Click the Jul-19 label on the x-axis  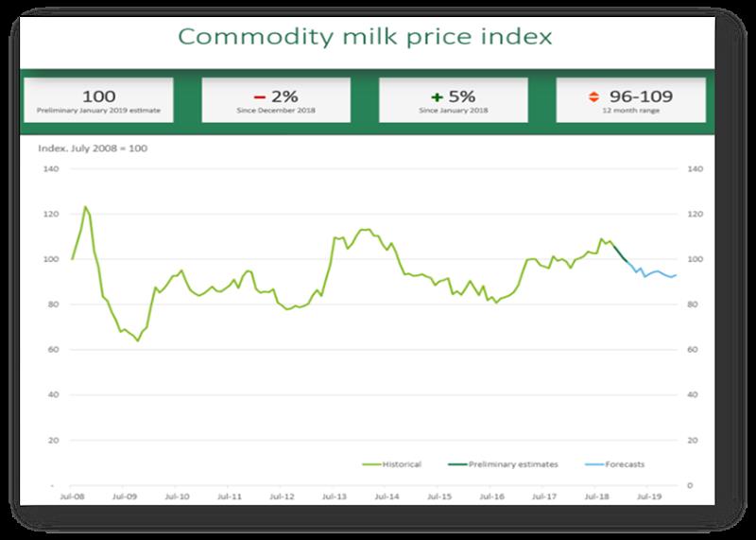pyautogui.click(x=647, y=495)
